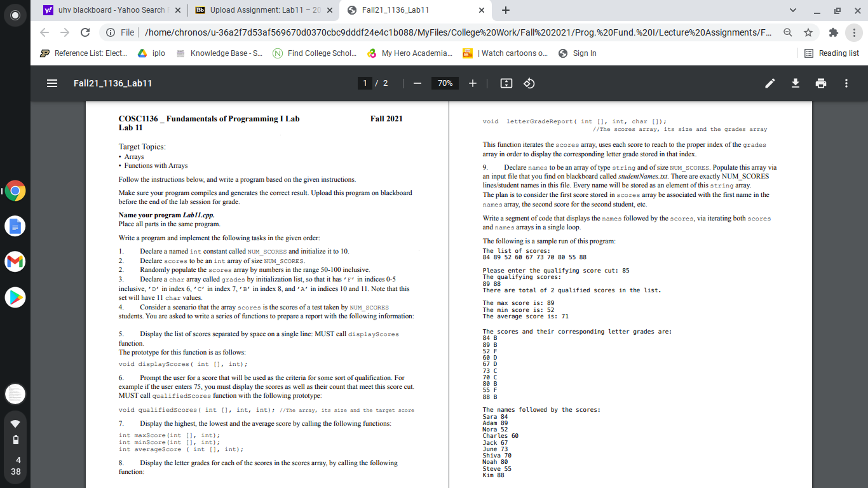868x488 pixels.
Task: Open a new browser tab
Action: [x=506, y=10]
